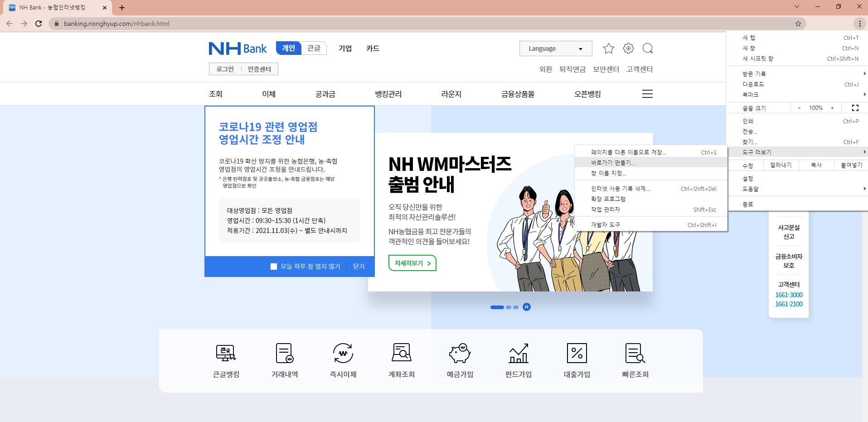Select 바로가기 만들기 in submenu
Viewport: 868px width, 422px height.
coord(651,163)
